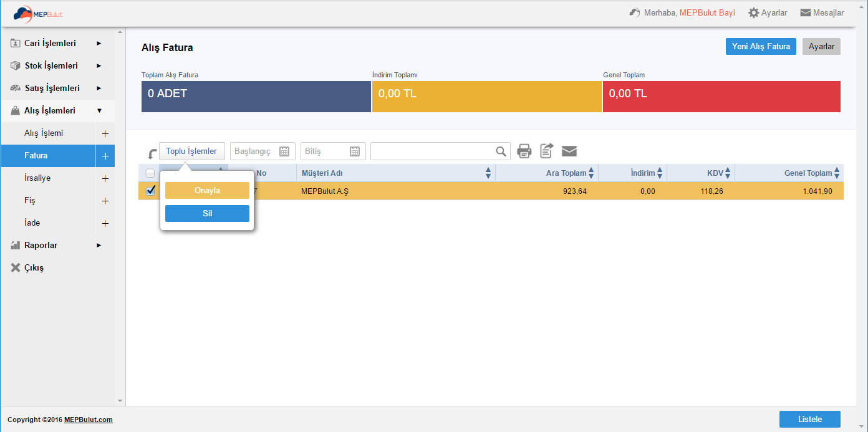
Task: Click the MEPBulut cloud logo
Action: [x=38, y=12]
